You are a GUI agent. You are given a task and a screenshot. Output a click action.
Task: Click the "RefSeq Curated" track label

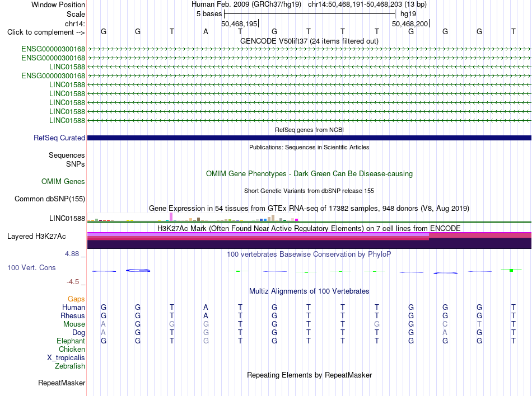point(59,138)
